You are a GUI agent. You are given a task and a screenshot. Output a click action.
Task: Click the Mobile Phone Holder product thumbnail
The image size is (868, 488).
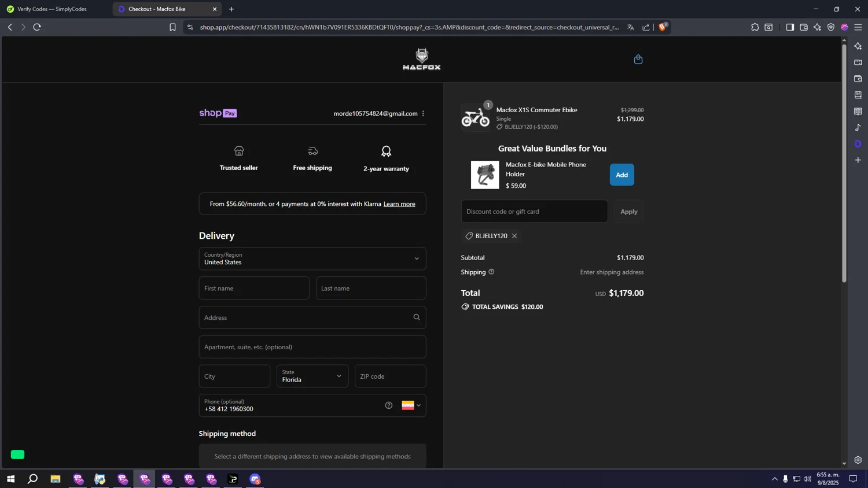point(485,175)
